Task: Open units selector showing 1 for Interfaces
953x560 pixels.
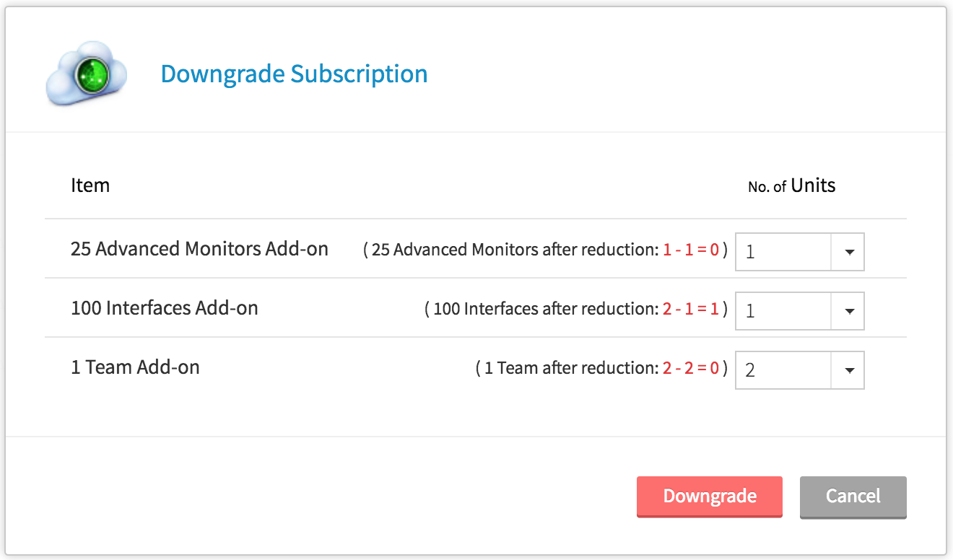Action: 784,311
